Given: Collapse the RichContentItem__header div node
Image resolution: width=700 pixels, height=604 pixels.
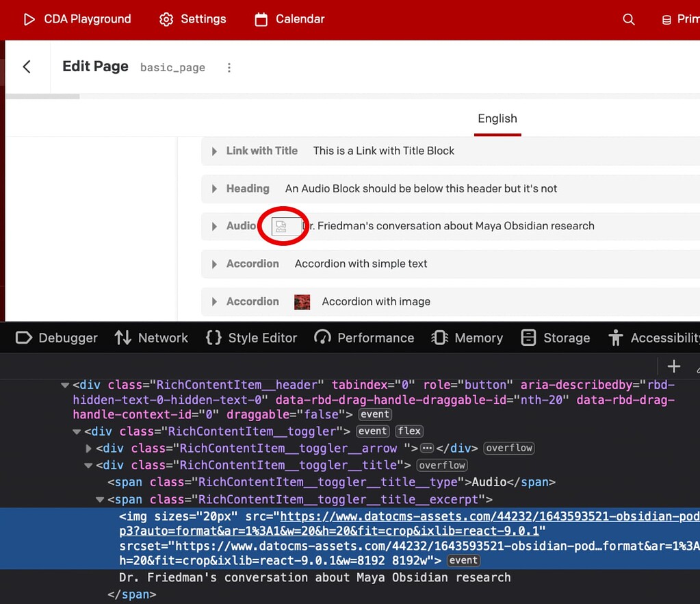Looking at the screenshot, I should (x=65, y=385).
